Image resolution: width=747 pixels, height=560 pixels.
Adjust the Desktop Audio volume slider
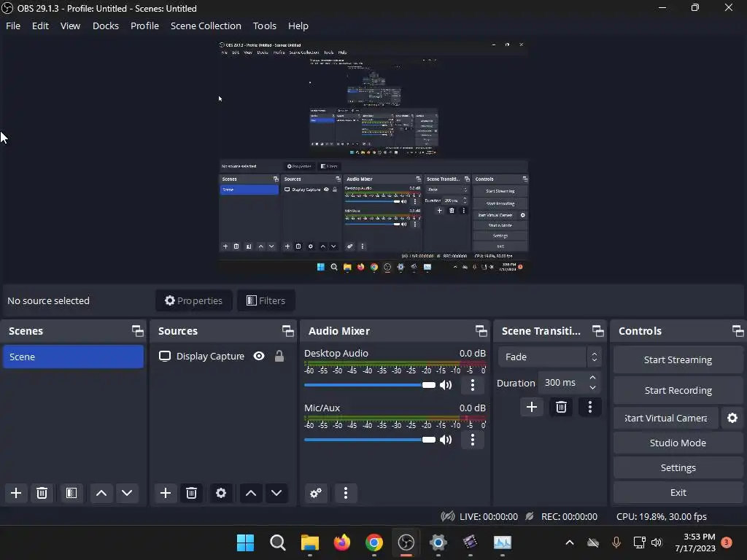pos(370,385)
